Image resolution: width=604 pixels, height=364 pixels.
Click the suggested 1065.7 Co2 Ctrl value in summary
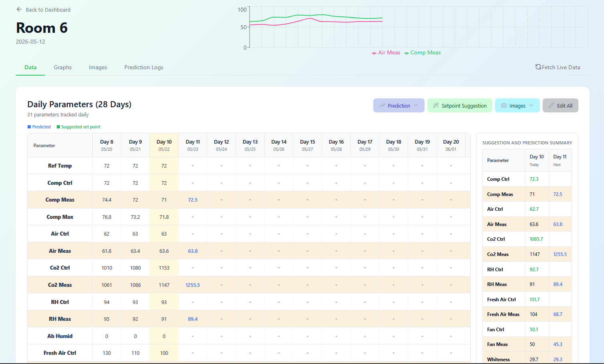click(x=536, y=239)
